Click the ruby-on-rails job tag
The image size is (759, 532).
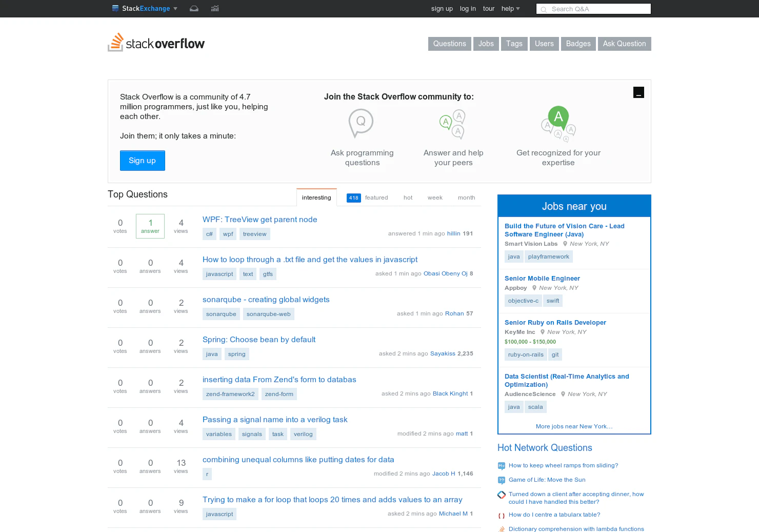[x=526, y=354]
